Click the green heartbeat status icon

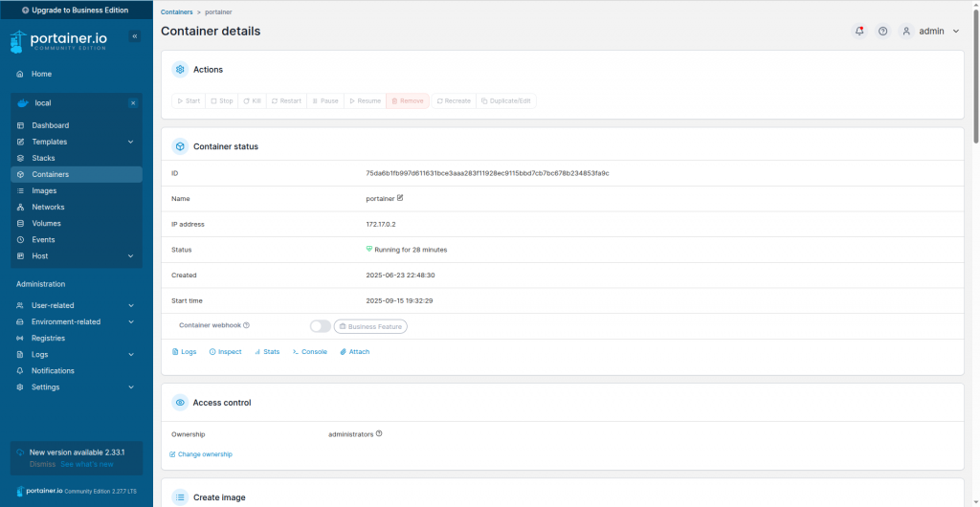369,249
